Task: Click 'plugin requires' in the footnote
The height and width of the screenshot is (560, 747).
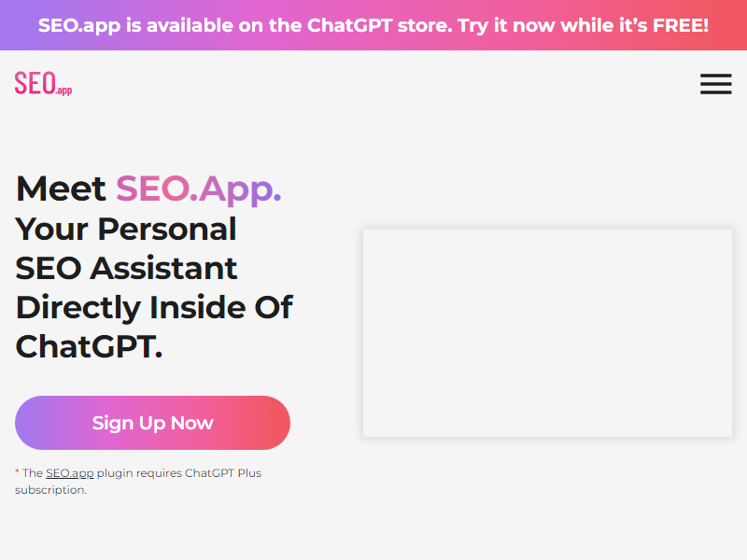Action: pyautogui.click(x=139, y=473)
